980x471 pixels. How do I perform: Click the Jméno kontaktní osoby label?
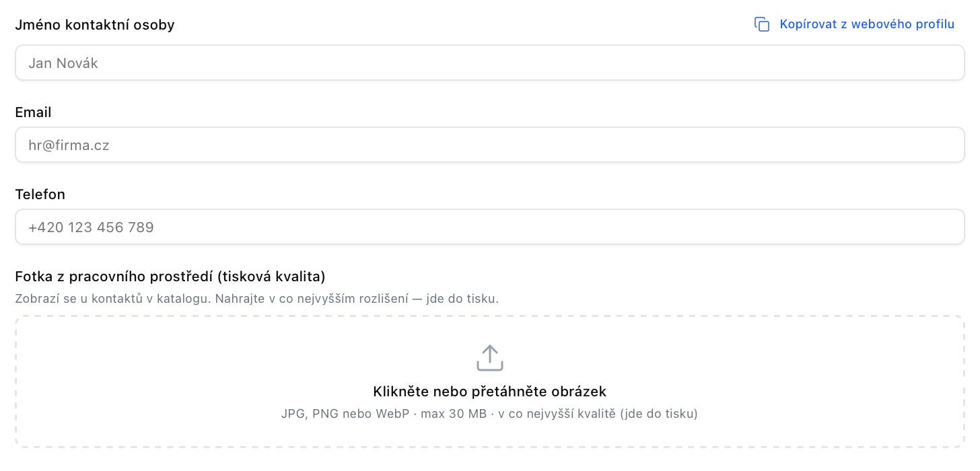(x=95, y=25)
